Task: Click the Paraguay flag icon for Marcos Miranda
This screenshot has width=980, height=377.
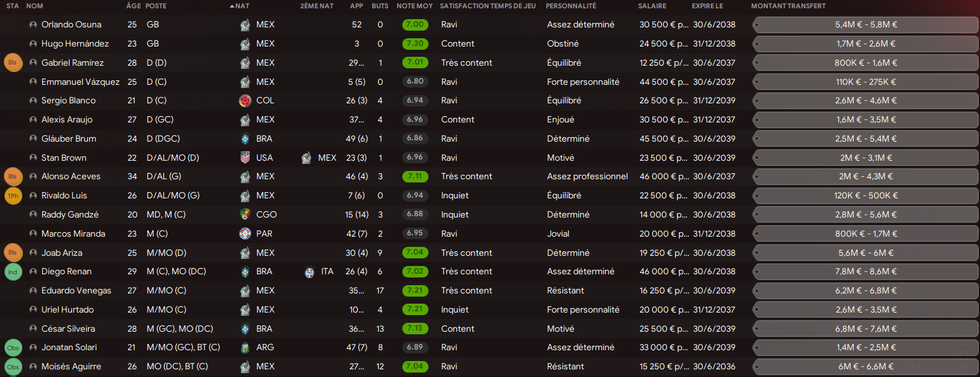Action: point(245,233)
